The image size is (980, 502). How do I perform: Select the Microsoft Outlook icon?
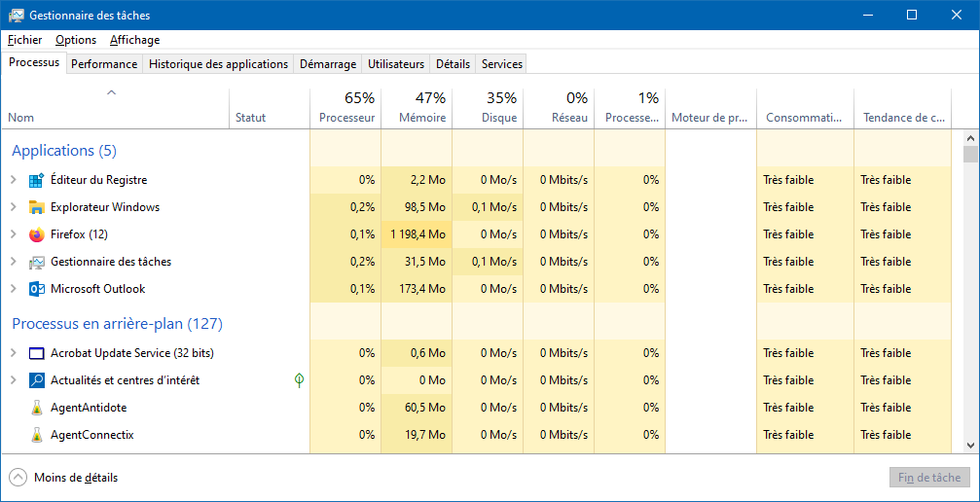[37, 289]
